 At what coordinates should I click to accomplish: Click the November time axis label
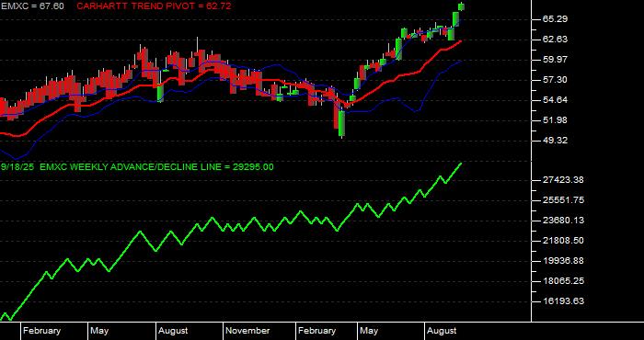[x=247, y=331]
